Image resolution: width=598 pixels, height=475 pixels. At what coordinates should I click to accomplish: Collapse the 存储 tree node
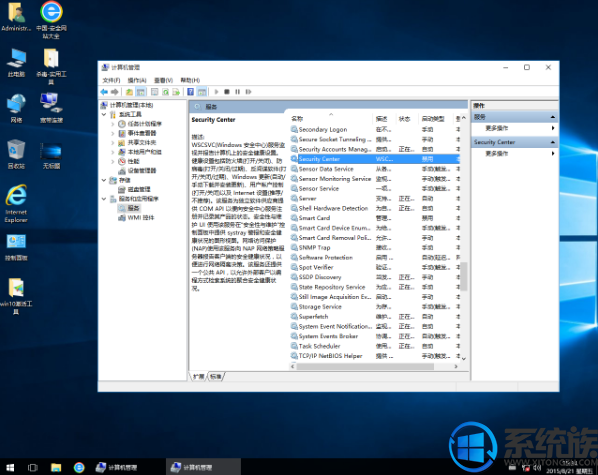[x=104, y=180]
